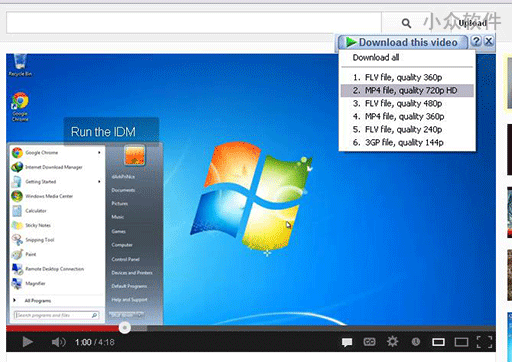Switch to large player size
The image size is (512, 362).
coord(461,342)
